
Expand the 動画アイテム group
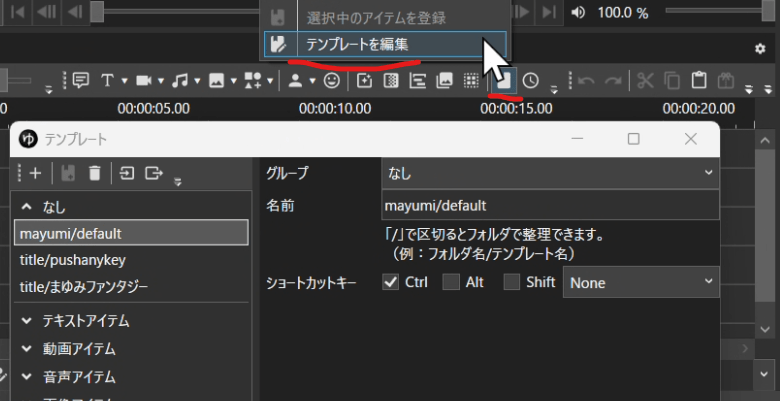(27, 349)
